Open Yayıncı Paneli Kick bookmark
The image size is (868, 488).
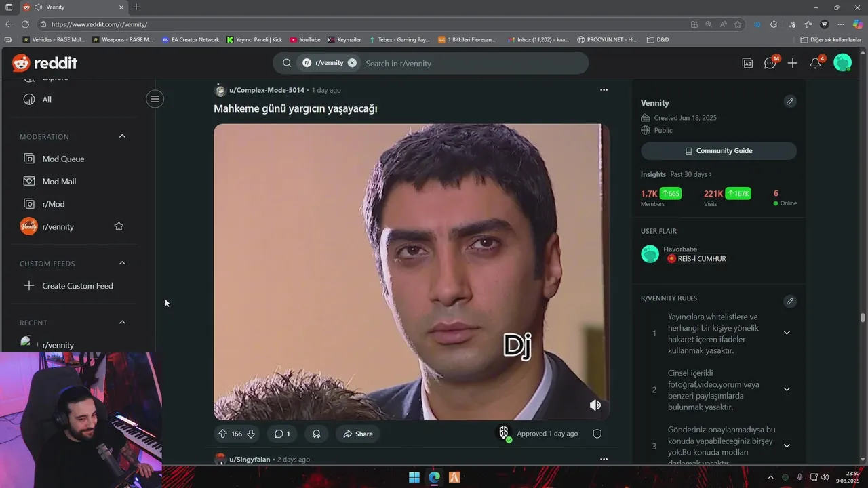pos(254,39)
